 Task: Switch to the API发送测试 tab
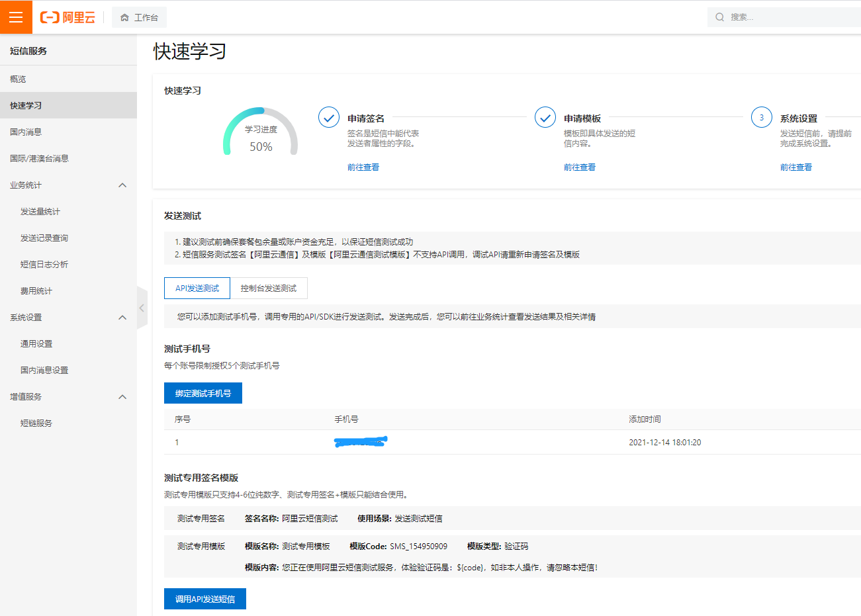point(197,288)
